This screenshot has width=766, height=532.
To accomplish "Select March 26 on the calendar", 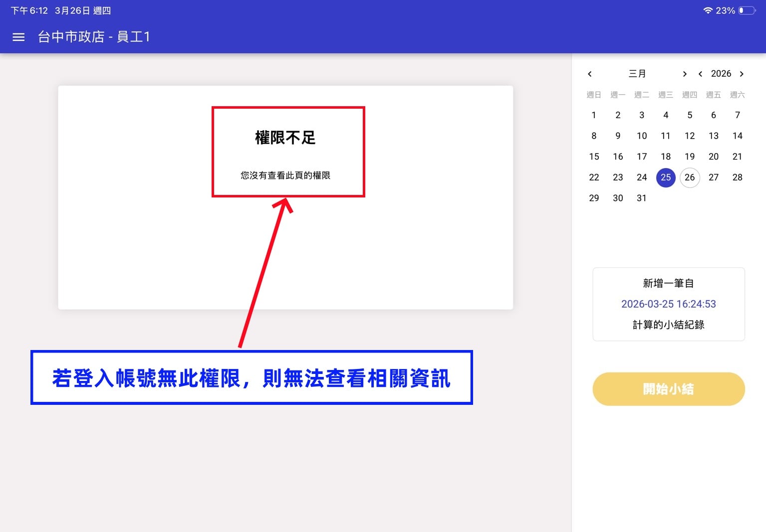I will tap(690, 177).
